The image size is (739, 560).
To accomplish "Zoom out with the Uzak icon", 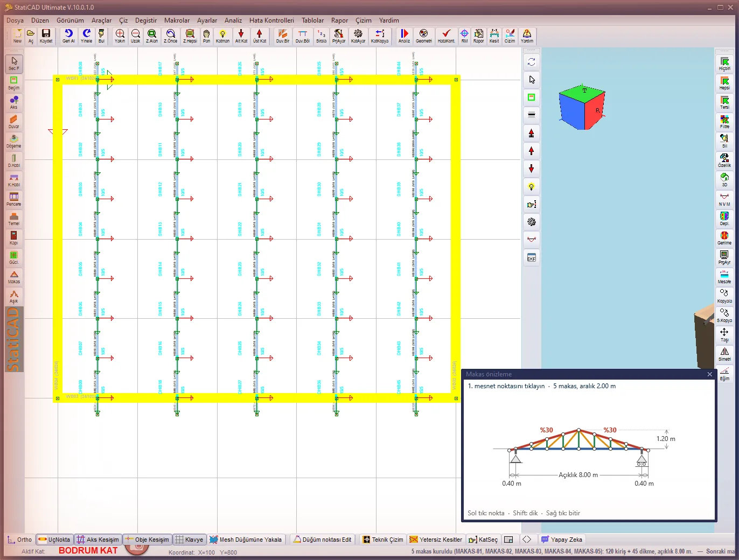I will [135, 36].
